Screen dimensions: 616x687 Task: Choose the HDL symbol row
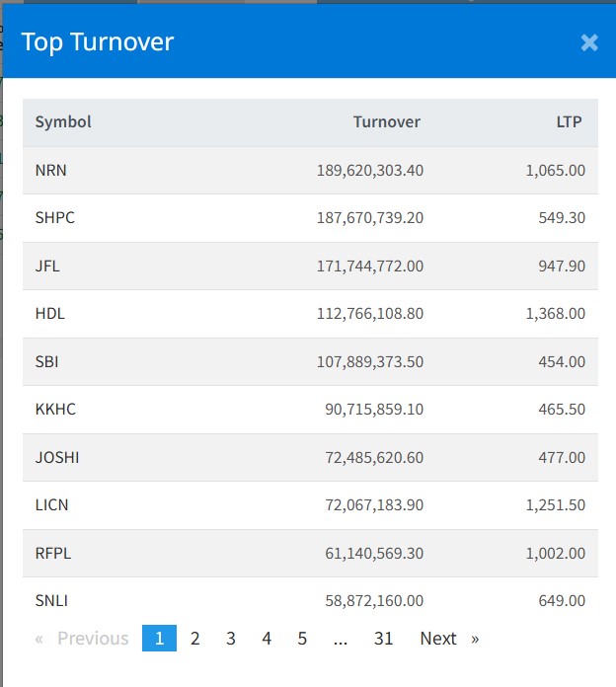pos(50,314)
